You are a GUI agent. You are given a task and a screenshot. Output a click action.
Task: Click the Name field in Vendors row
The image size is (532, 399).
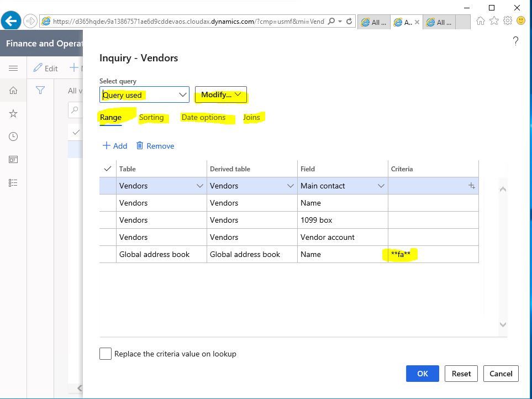tap(343, 203)
